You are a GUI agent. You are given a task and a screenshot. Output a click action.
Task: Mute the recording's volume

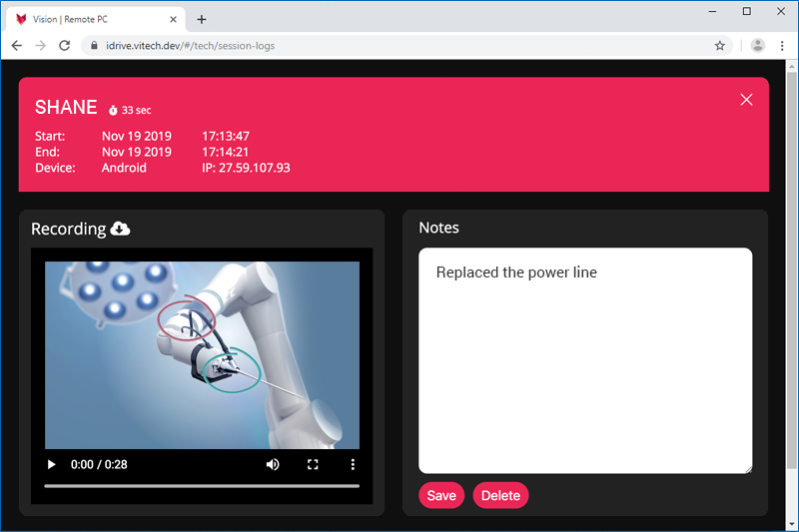(x=273, y=464)
